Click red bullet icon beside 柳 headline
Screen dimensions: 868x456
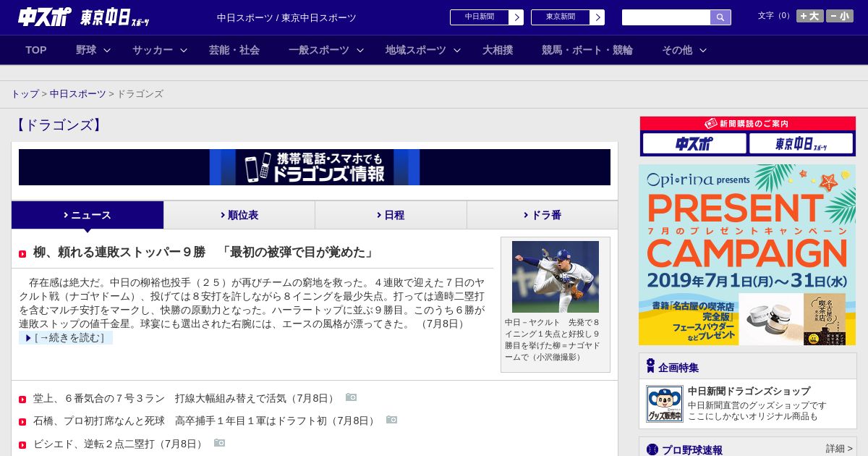pyautogui.click(x=22, y=254)
